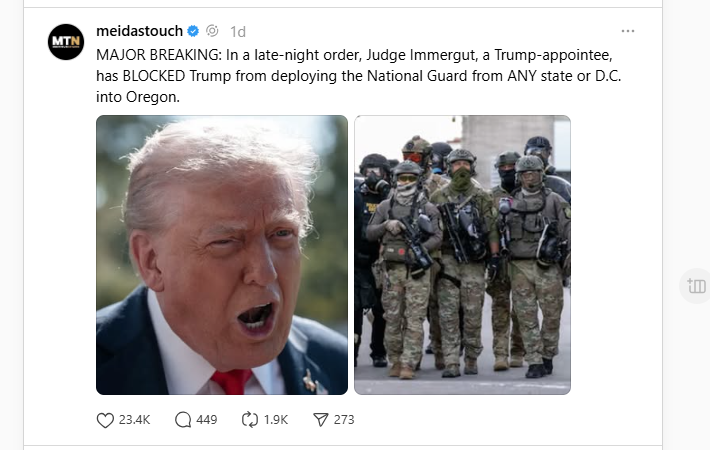Click the blue verified badge

[x=193, y=31]
